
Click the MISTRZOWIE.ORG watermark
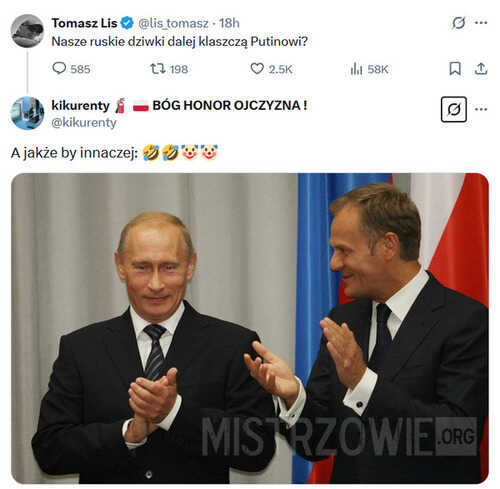pos(339,437)
